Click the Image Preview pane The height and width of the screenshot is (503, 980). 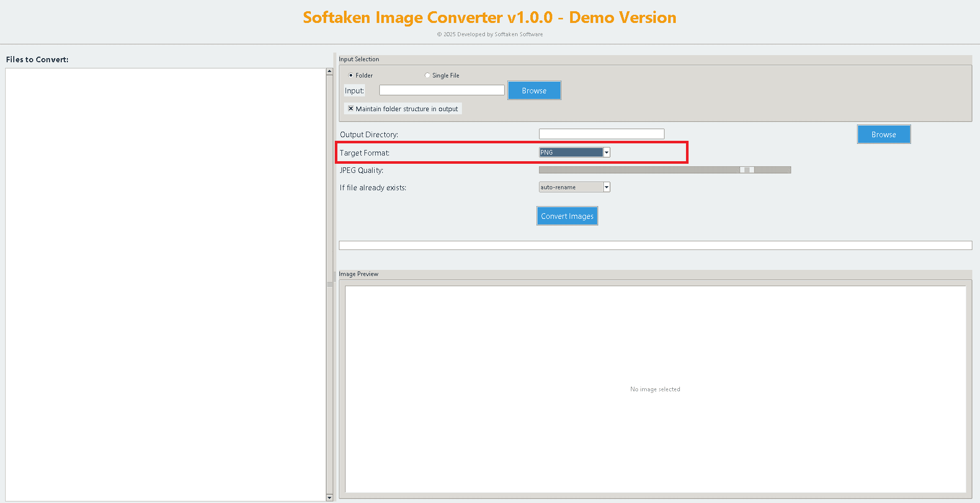pyautogui.click(x=655, y=389)
